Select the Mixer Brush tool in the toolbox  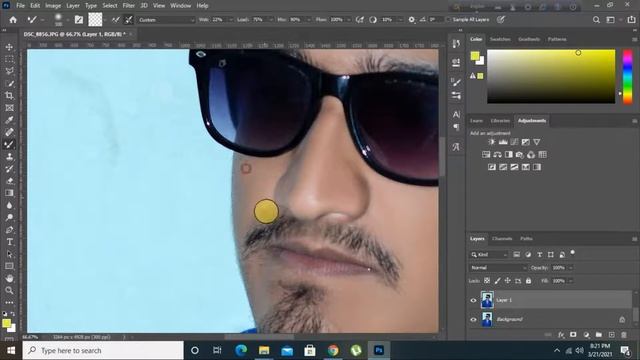coord(9,144)
